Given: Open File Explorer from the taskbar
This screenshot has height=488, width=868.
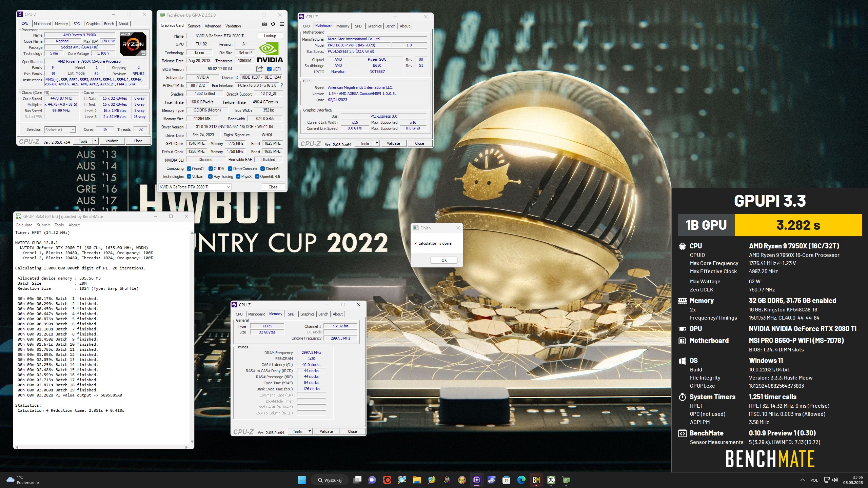Looking at the screenshot, I should tap(417, 480).
